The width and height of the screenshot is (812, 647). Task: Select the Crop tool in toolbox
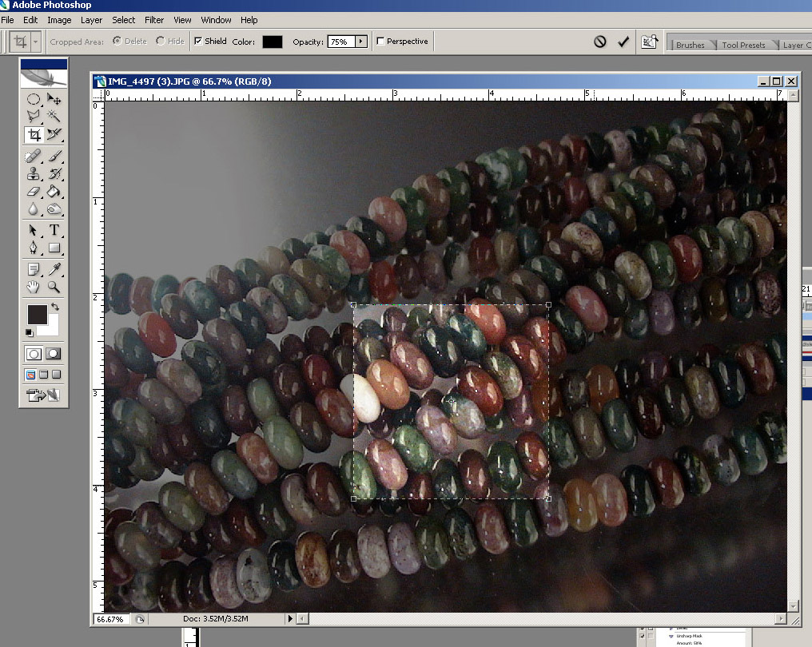coord(33,134)
